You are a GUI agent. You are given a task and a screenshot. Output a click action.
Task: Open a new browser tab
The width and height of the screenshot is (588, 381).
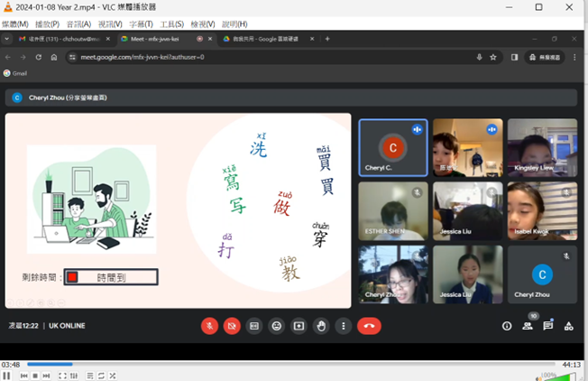click(327, 39)
